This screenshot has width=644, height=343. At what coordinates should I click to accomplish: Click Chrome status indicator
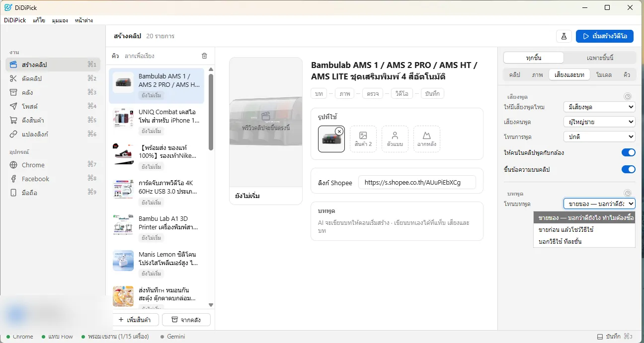(20, 337)
